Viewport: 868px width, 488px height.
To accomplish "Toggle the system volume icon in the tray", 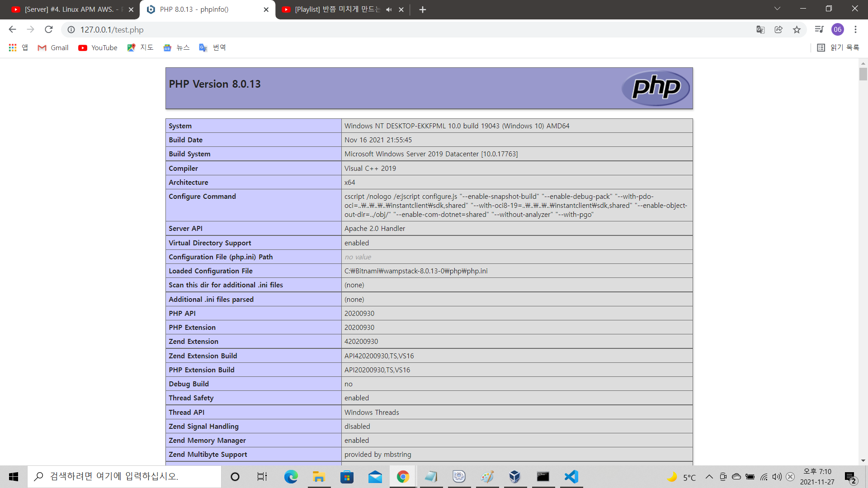I will click(777, 477).
